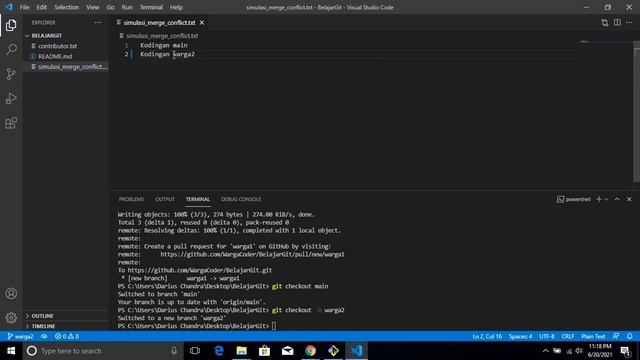Expand the Outline section
The image size is (640, 360).
point(66,316)
